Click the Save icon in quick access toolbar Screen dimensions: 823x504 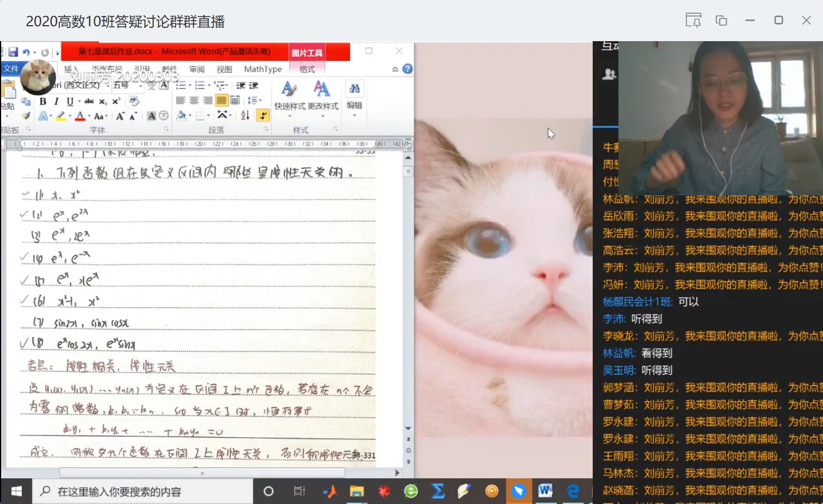click(13, 52)
